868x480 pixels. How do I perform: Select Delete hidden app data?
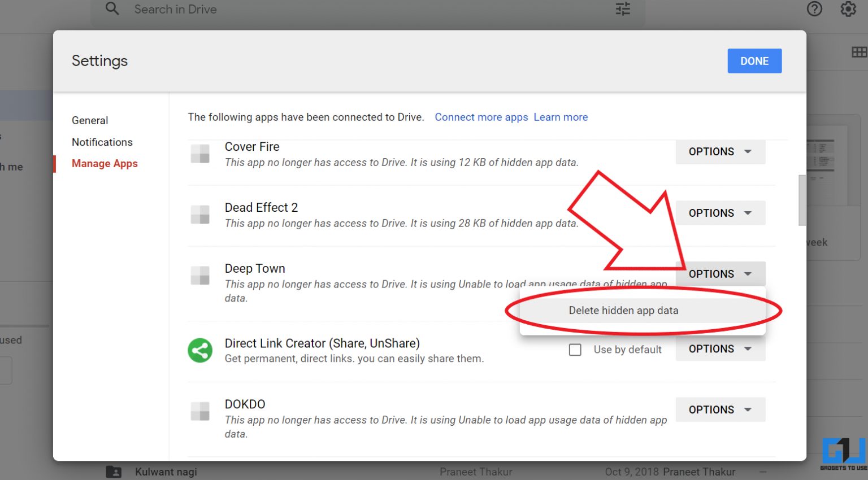point(643,311)
